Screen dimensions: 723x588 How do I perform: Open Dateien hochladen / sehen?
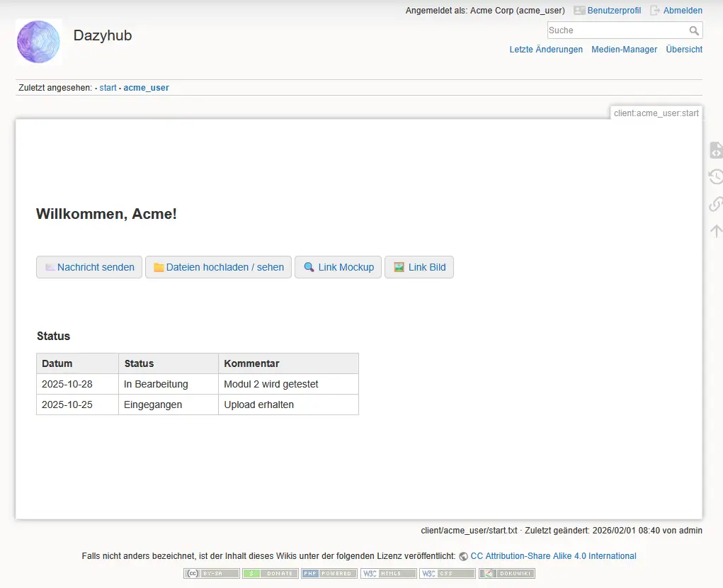(218, 267)
